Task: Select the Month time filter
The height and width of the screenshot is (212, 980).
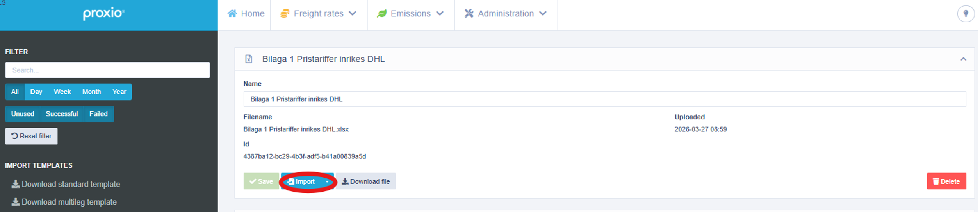Action: click(x=92, y=92)
